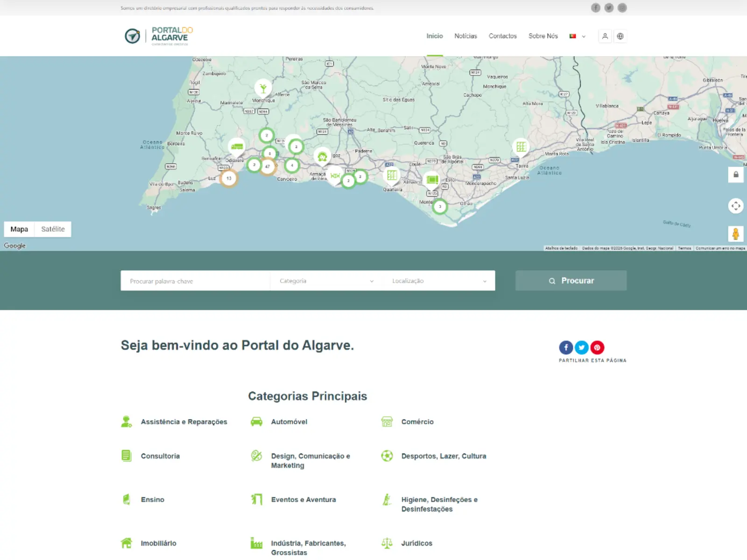
Task: Open the cluster marker labeled 4
Action: 292,165
